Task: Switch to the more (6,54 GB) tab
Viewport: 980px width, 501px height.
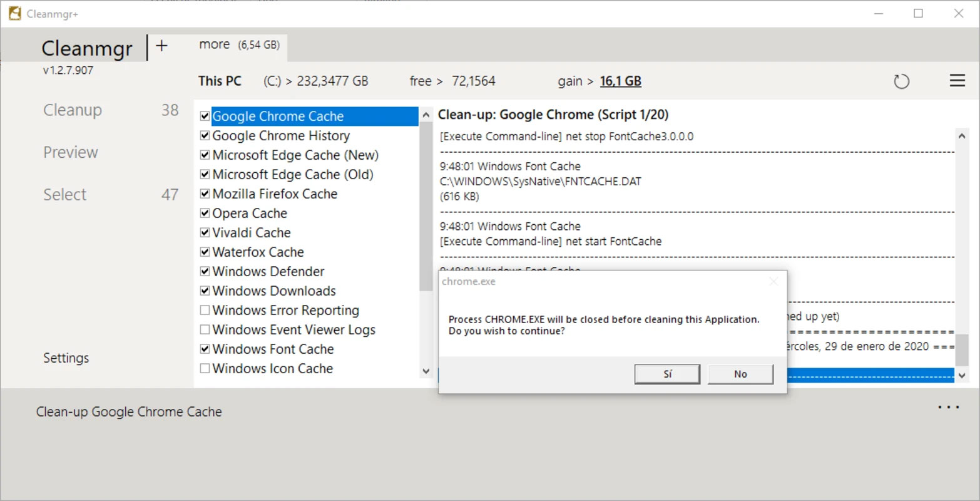Action: pos(239,45)
